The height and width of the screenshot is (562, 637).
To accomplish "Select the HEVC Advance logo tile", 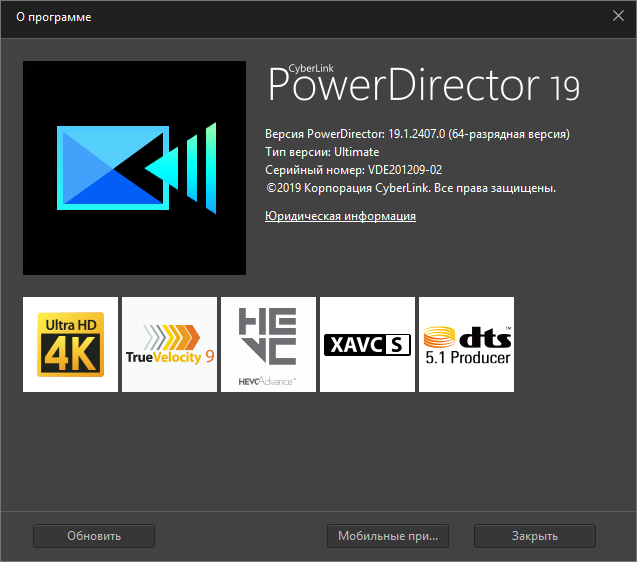I will point(268,344).
